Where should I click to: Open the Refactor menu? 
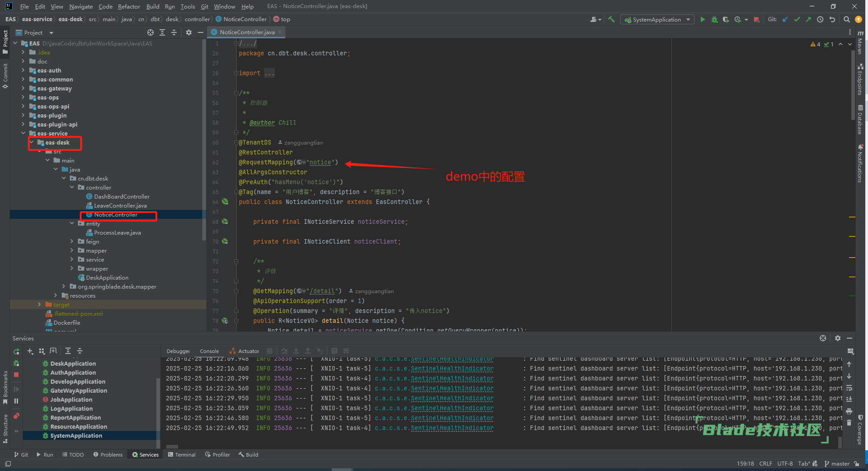coord(129,6)
